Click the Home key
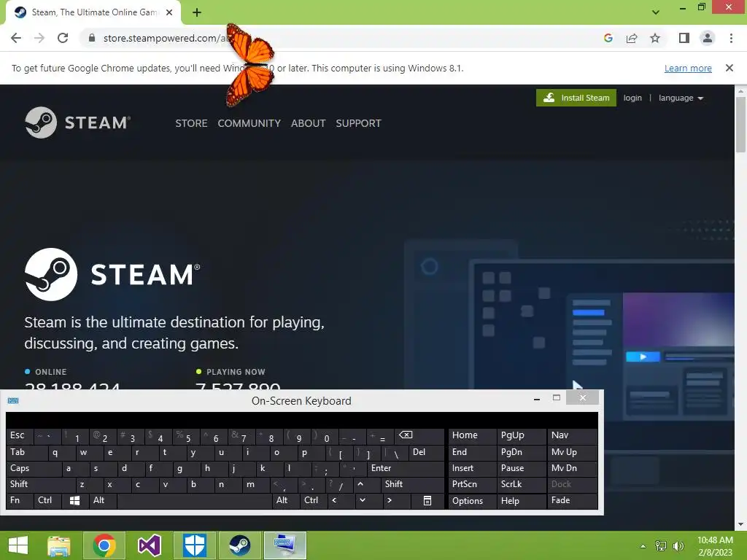 tap(472, 436)
